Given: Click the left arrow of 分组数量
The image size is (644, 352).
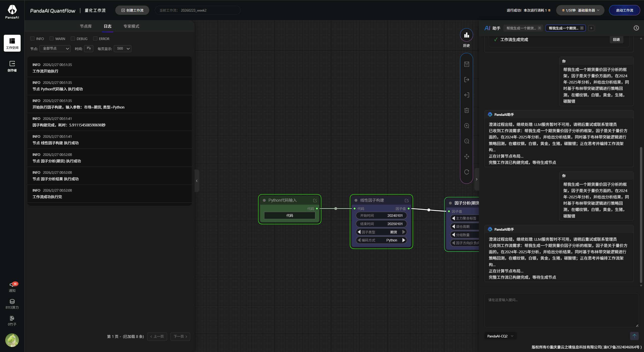Looking at the screenshot, I should tap(453, 235).
